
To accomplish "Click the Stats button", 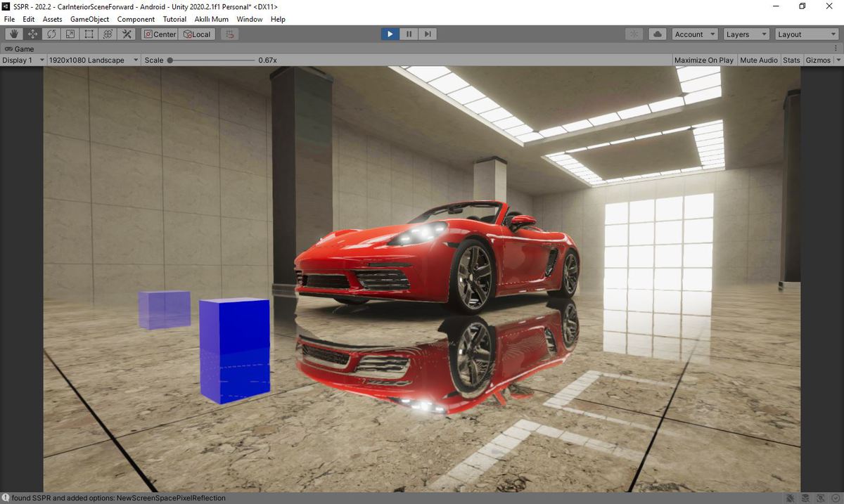I will pos(791,60).
